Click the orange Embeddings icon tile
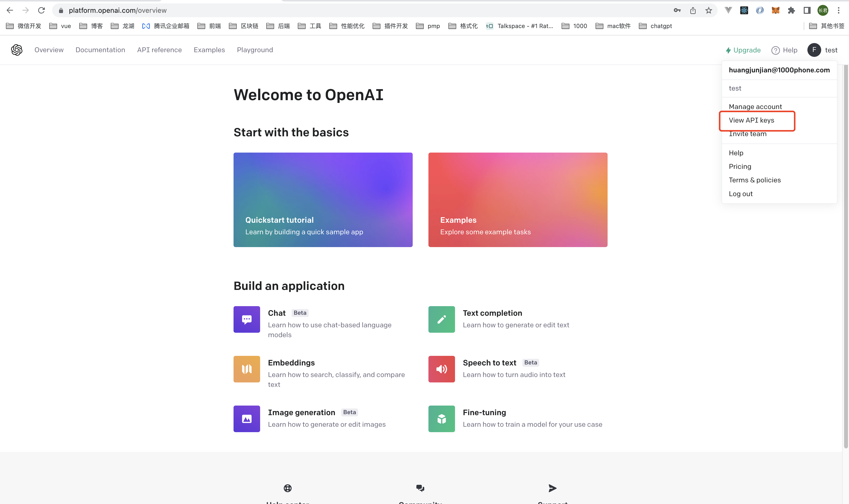The width and height of the screenshot is (849, 504). click(x=247, y=369)
